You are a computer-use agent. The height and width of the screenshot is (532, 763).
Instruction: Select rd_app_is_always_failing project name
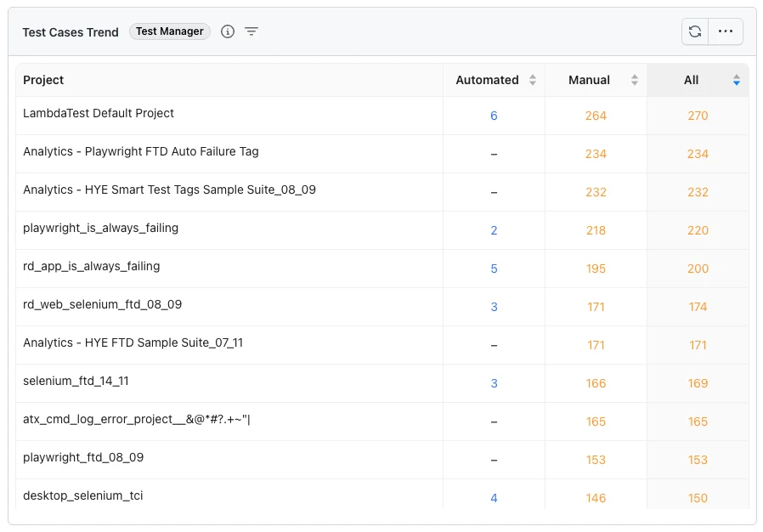click(92, 266)
